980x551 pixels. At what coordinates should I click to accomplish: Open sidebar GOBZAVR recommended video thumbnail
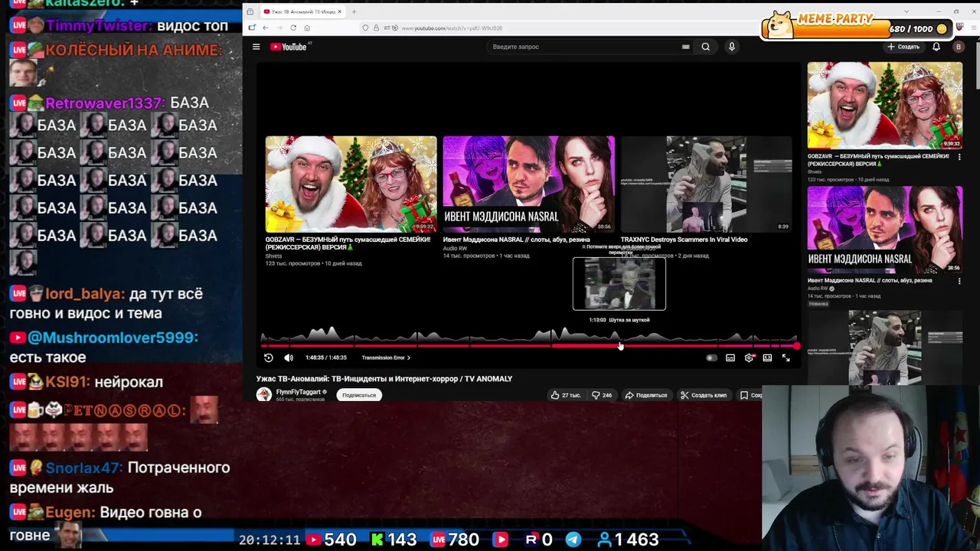884,105
